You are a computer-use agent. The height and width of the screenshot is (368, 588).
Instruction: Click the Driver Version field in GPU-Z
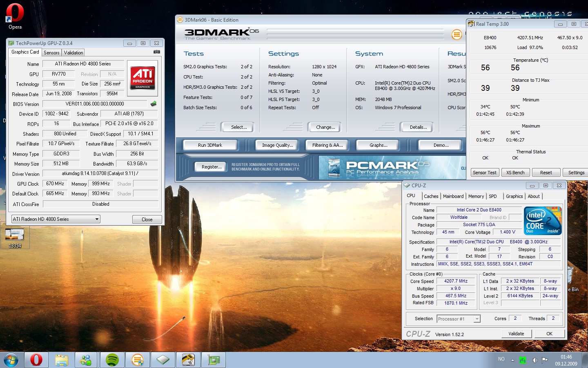coord(100,173)
